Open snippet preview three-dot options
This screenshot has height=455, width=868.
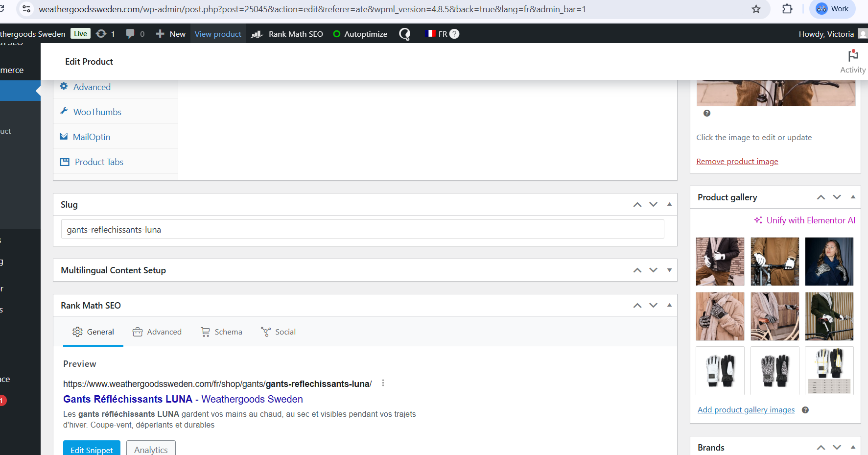tap(383, 383)
